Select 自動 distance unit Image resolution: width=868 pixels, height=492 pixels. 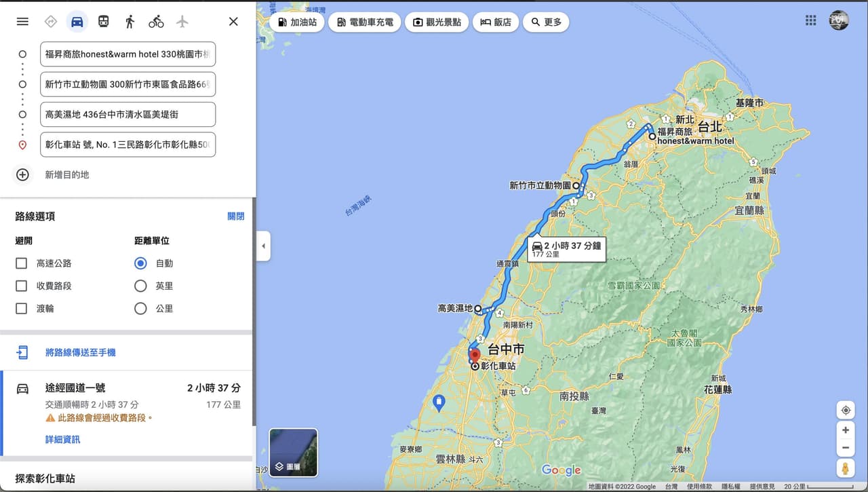140,263
